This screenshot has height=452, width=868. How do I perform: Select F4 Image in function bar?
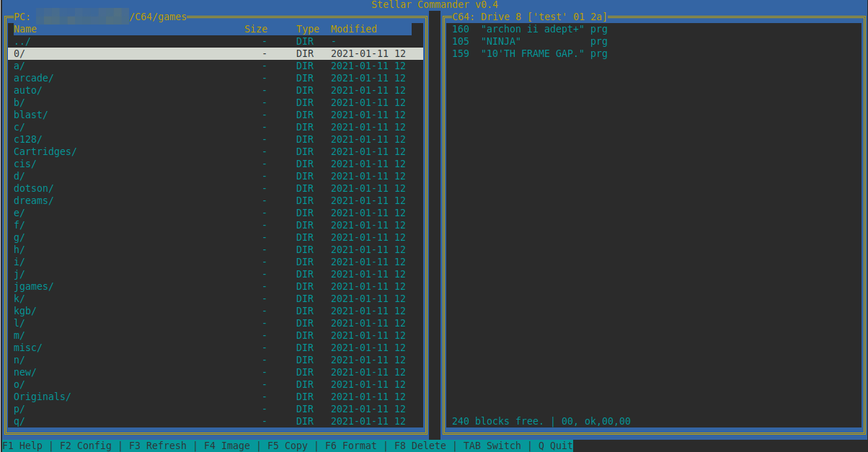[226, 446]
